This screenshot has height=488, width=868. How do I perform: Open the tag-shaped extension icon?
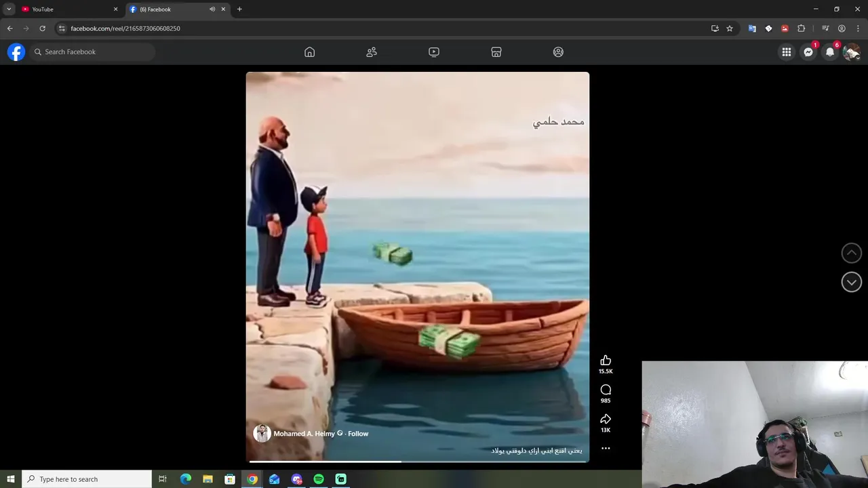point(768,28)
